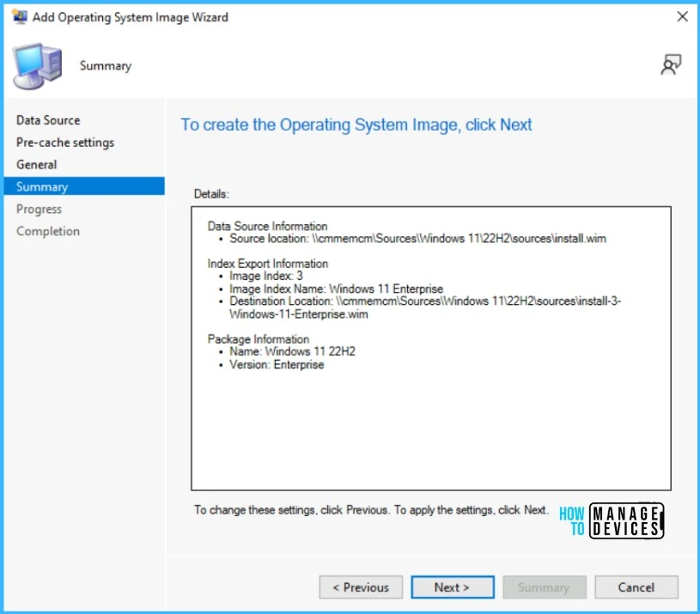Click the computer image icon beside Summary

click(x=37, y=66)
